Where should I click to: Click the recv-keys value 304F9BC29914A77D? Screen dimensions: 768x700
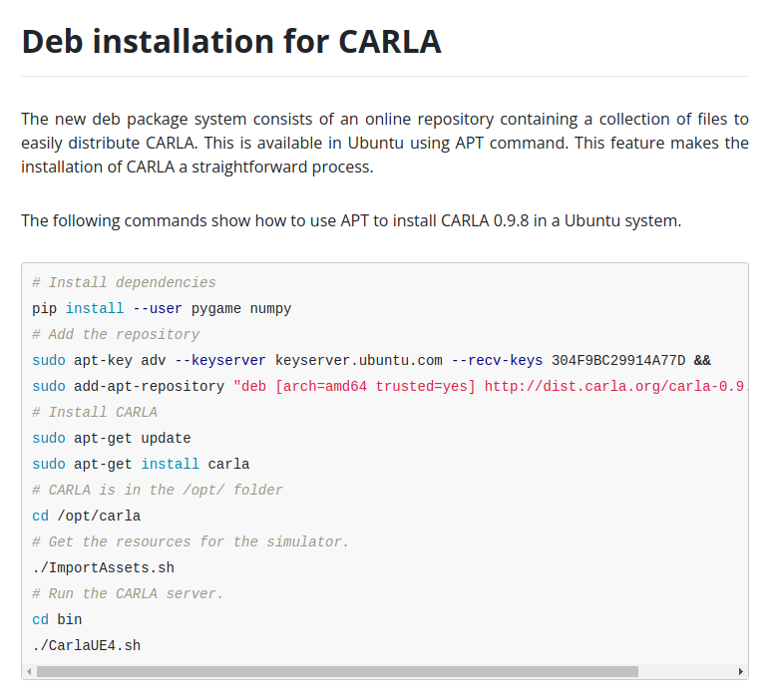click(618, 360)
